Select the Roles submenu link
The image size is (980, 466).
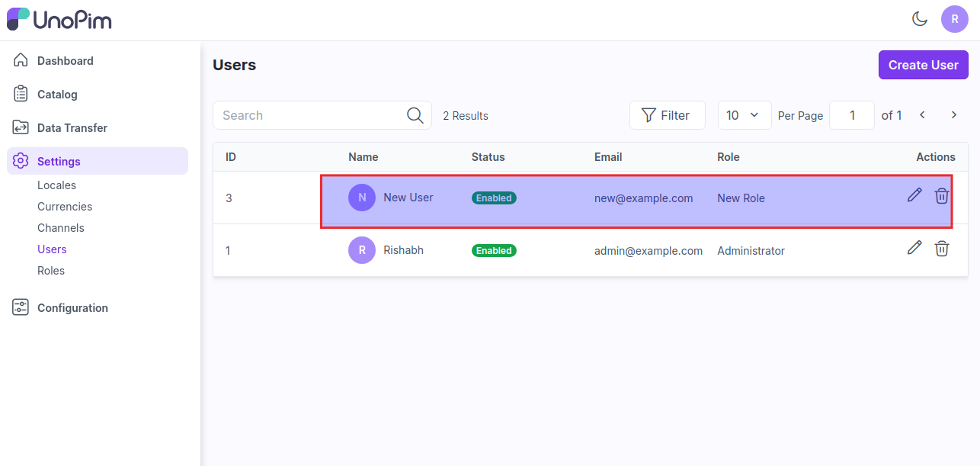point(51,271)
